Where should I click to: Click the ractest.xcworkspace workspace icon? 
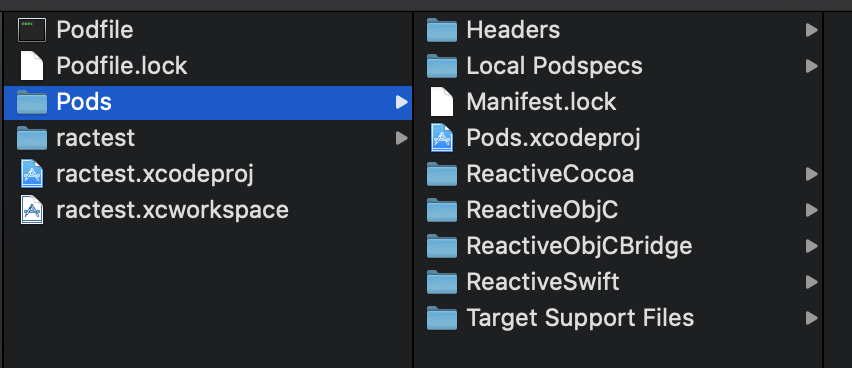click(x=32, y=210)
